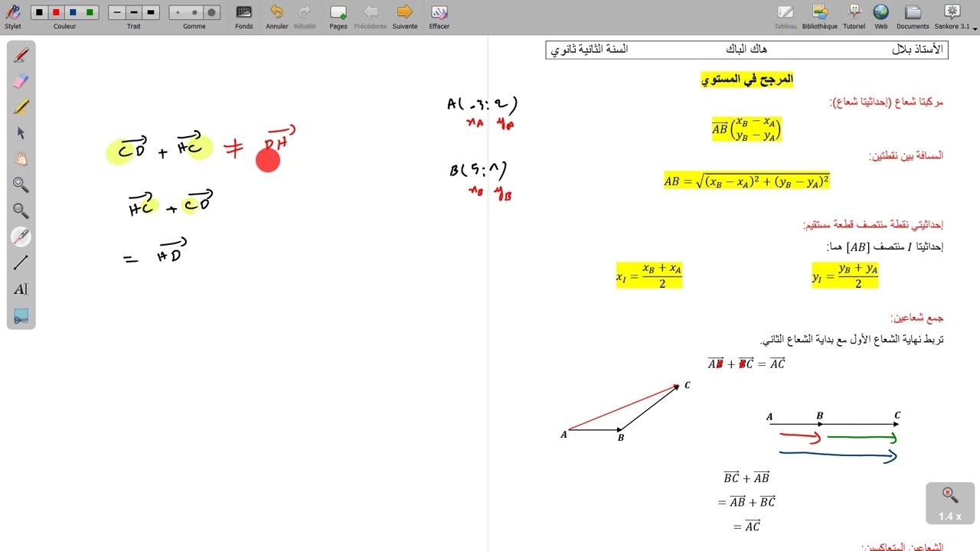
Task: Switch to Tableau board mode
Action: click(786, 16)
